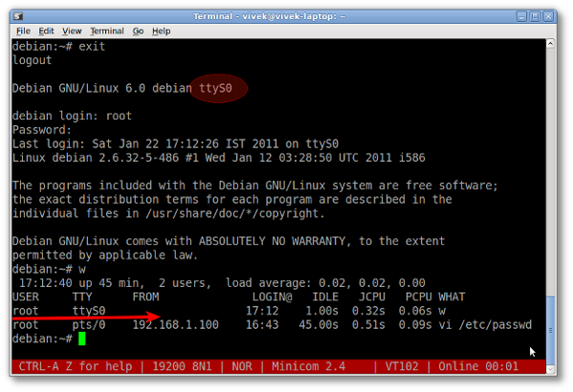The height and width of the screenshot is (392, 573).
Task: Maximize the Terminal window
Action: (x=535, y=16)
